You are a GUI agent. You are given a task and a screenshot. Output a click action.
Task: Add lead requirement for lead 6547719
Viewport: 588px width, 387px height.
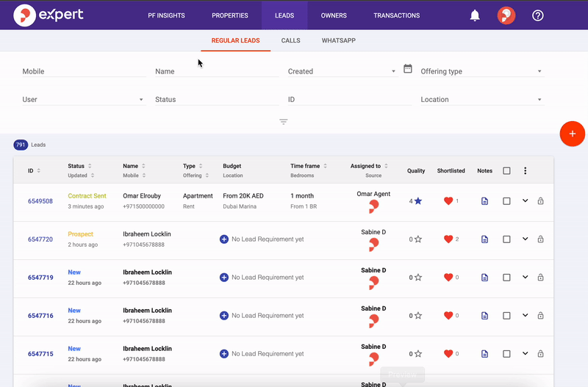(x=224, y=278)
